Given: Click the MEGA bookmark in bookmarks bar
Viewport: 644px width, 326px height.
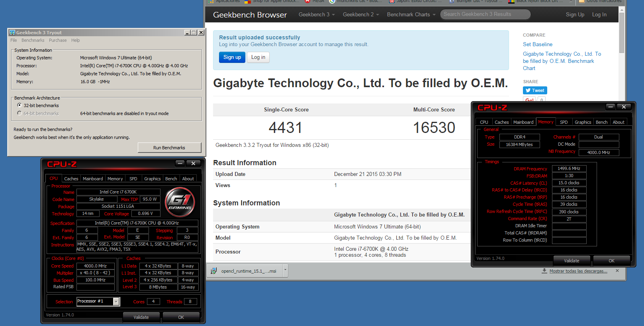Looking at the screenshot, I should 315,1.
